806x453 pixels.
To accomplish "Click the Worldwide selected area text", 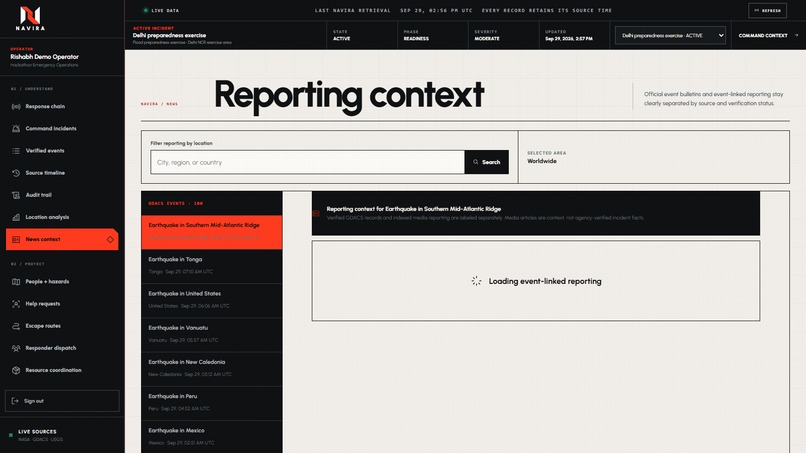I will (x=542, y=161).
